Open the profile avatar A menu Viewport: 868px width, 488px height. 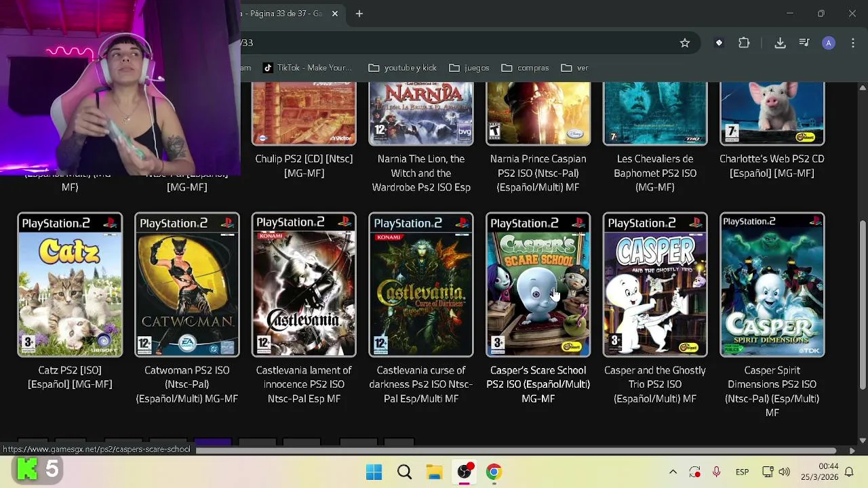pos(829,43)
